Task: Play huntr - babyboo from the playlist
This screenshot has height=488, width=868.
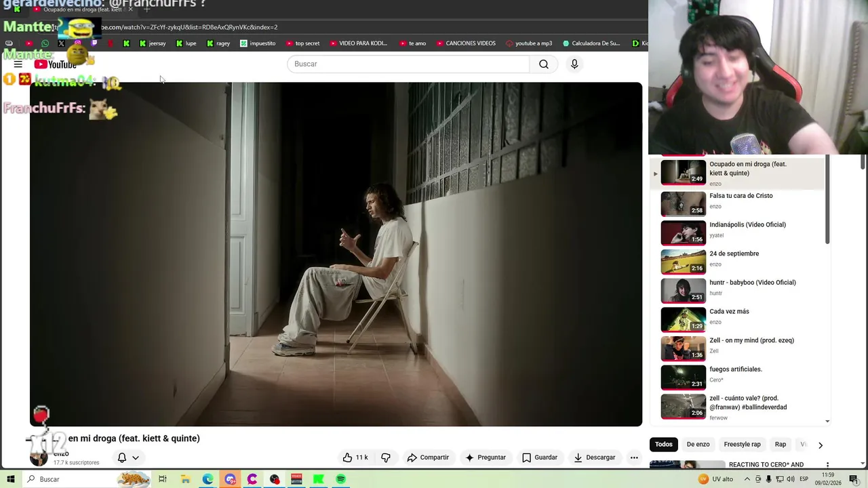Action: click(x=744, y=290)
